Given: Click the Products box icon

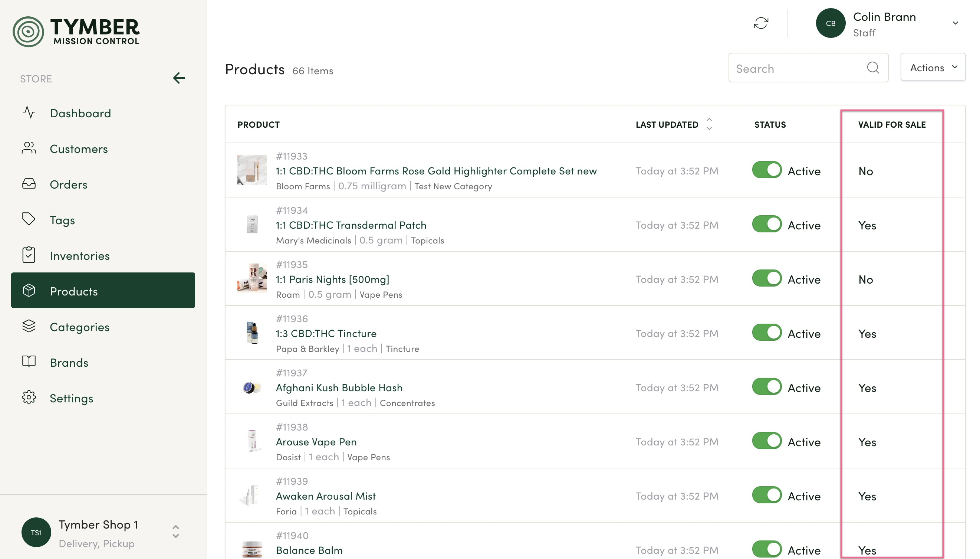Looking at the screenshot, I should pyautogui.click(x=29, y=291).
